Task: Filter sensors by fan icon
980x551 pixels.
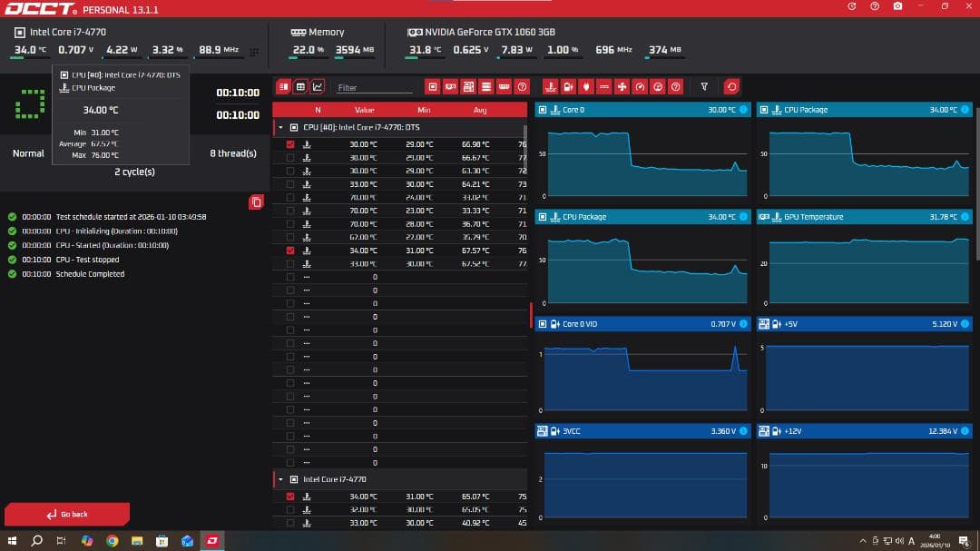Action: pyautogui.click(x=622, y=87)
